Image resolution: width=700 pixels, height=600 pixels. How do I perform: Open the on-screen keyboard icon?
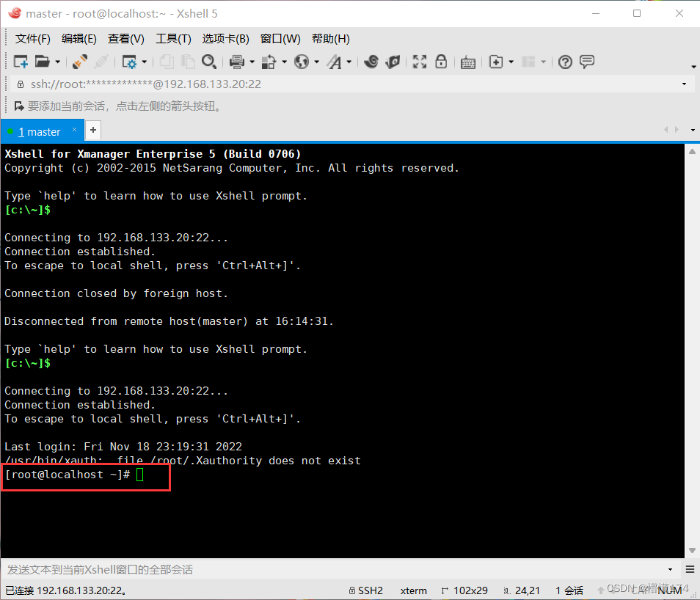[467, 62]
